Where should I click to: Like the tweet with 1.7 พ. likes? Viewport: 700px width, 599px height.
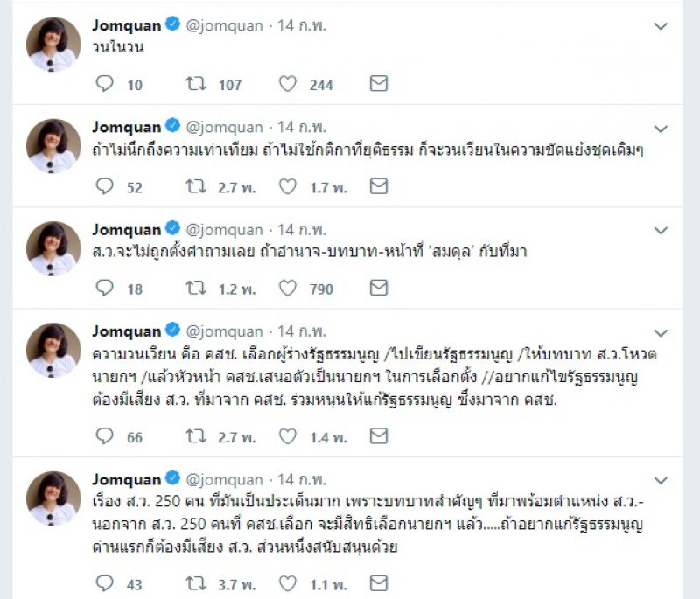[287, 186]
